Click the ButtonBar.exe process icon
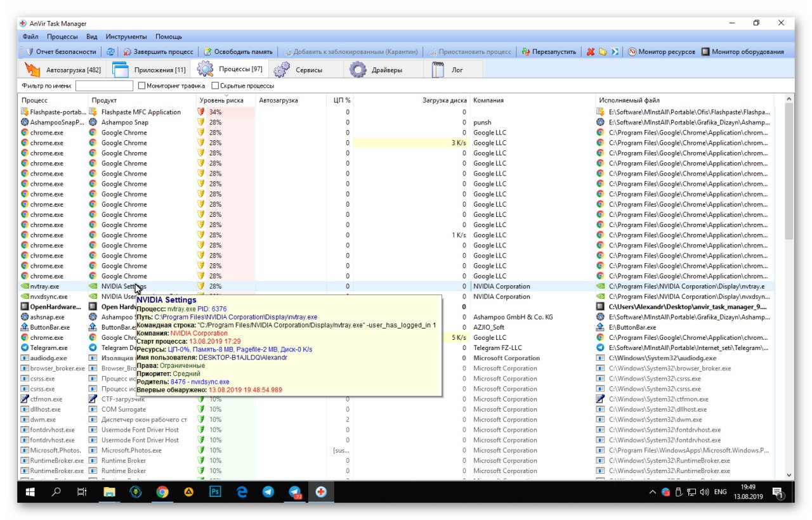812x520 pixels. click(x=25, y=327)
